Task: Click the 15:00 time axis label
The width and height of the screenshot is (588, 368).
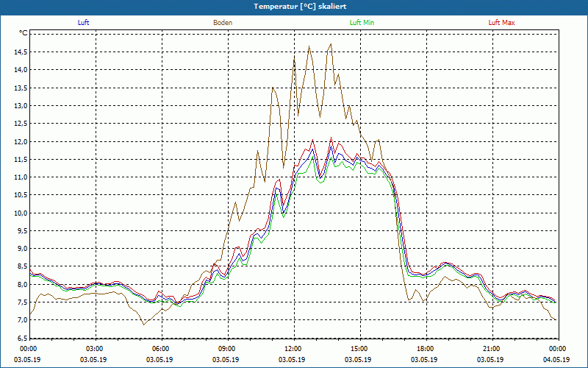Action: tap(360, 349)
